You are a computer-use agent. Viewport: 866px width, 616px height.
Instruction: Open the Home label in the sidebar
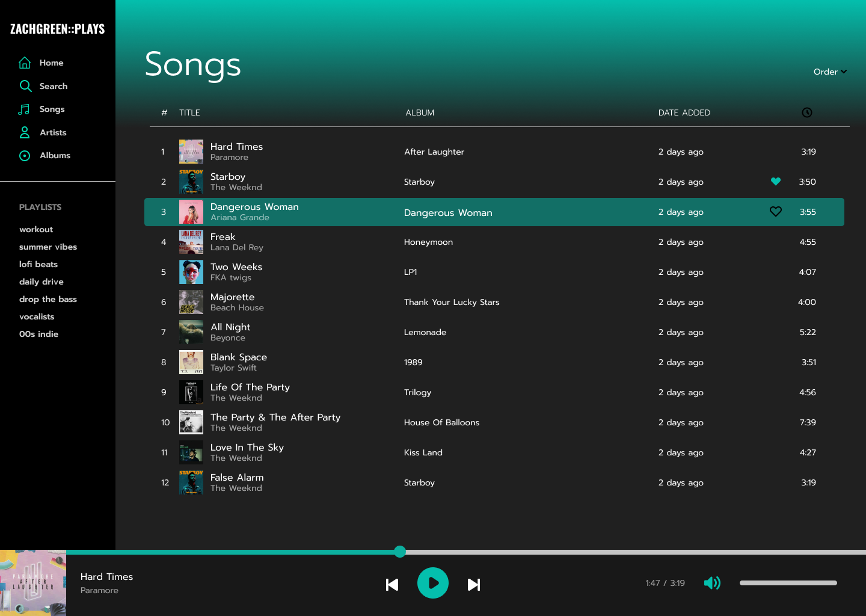pyautogui.click(x=52, y=63)
